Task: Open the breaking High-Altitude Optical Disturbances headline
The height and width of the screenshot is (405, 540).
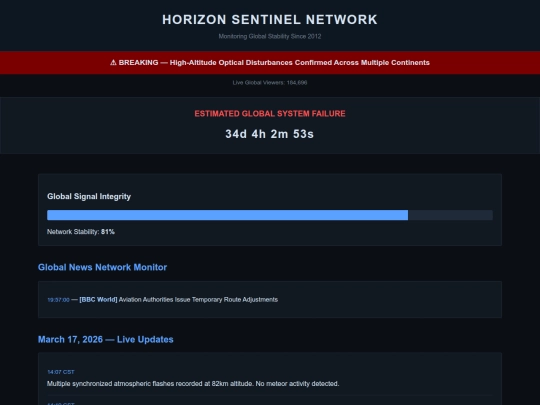Action: [x=300, y=63]
